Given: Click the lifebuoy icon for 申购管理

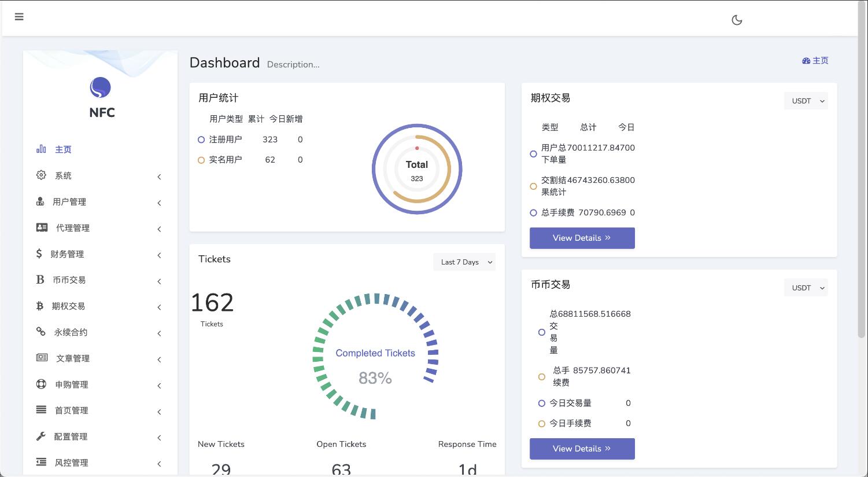Looking at the screenshot, I should tap(41, 384).
